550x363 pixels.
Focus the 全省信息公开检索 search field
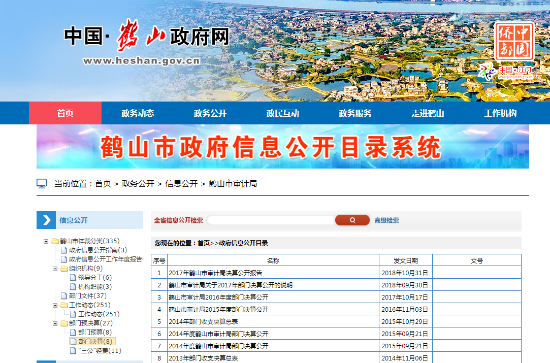pyautogui.click(x=270, y=220)
